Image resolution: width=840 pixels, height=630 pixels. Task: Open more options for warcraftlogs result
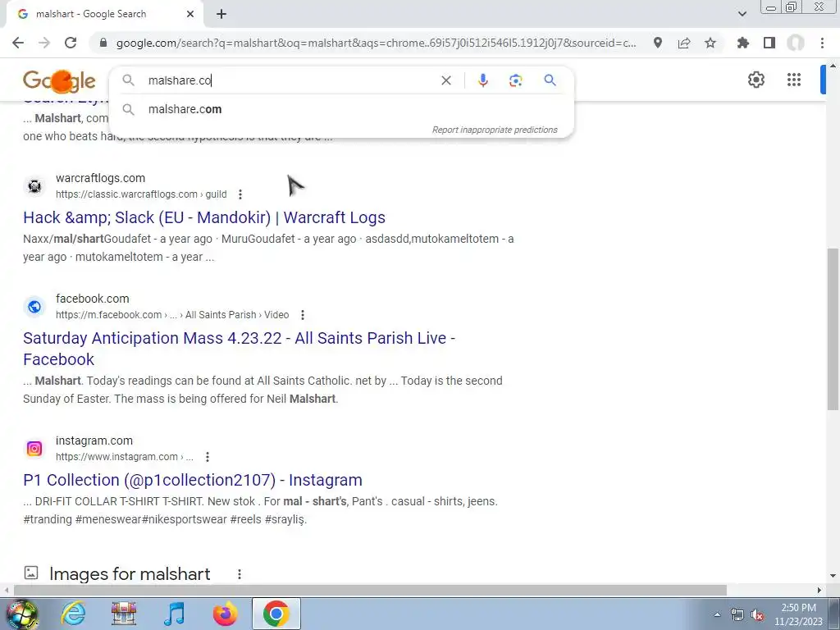coord(240,194)
